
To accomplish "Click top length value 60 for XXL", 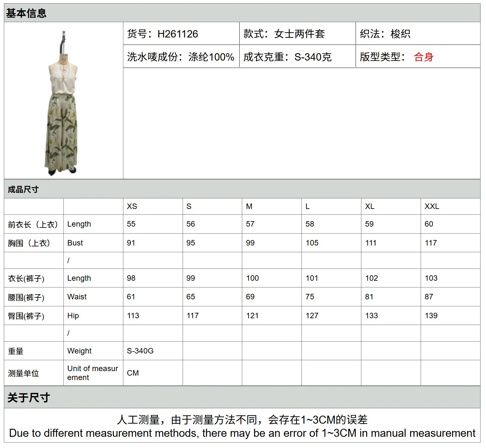I will 450,224.
